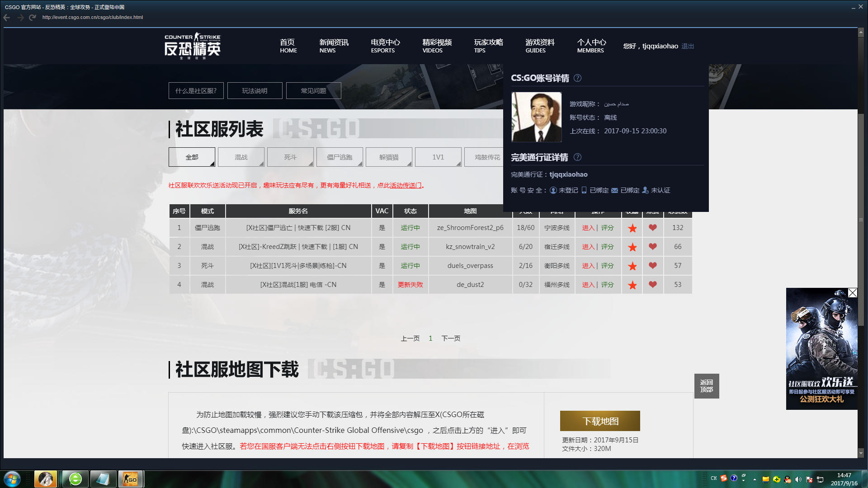Click the help icon beside 完美通行证详情

tap(577, 157)
